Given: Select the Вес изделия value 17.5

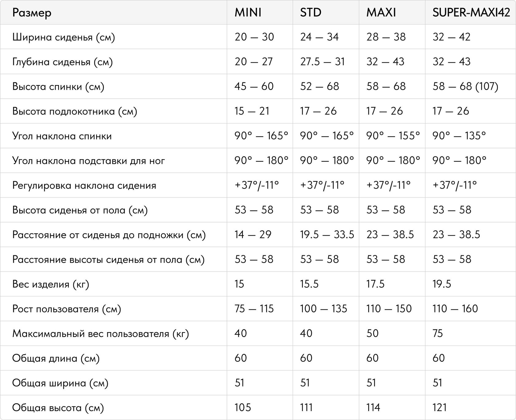Looking at the screenshot, I should pos(375,284).
